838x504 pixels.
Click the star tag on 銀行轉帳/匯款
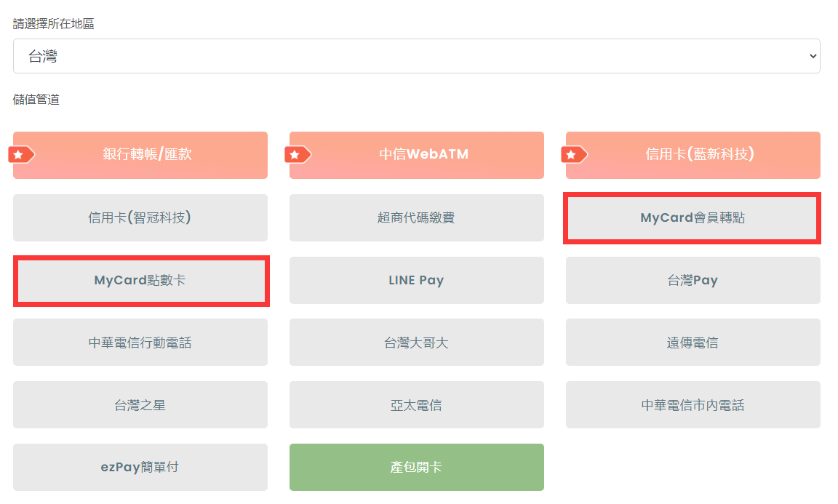(21, 155)
